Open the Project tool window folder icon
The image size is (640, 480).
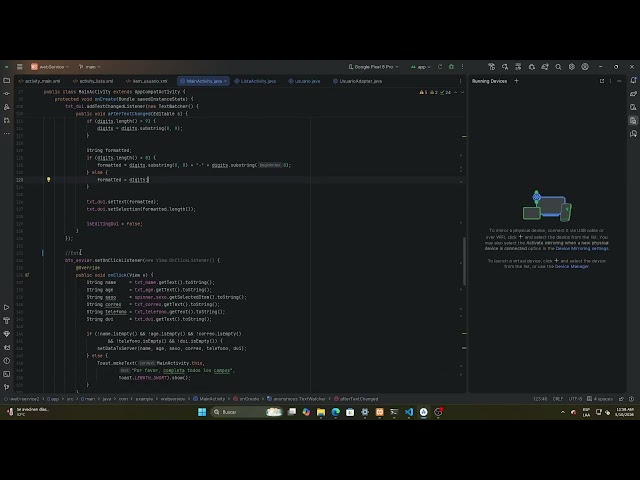pyautogui.click(x=7, y=80)
